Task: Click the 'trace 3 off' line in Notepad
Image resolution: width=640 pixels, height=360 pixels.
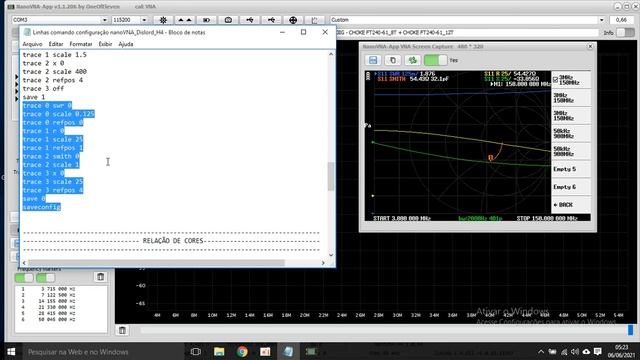Action: (43, 89)
